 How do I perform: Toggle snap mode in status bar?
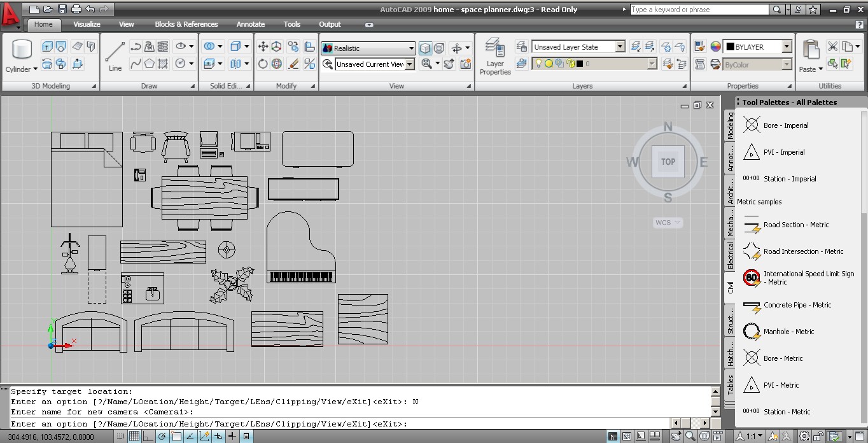(x=120, y=437)
